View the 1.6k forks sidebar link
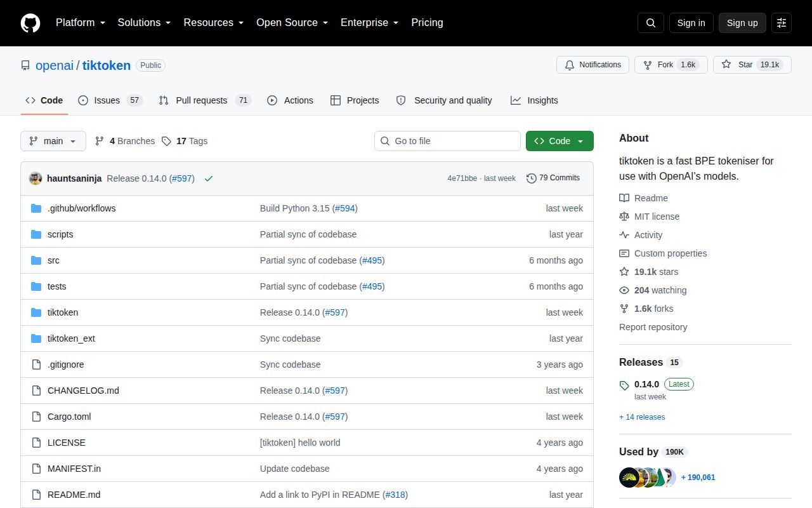The width and height of the screenshot is (812, 508). (646, 309)
